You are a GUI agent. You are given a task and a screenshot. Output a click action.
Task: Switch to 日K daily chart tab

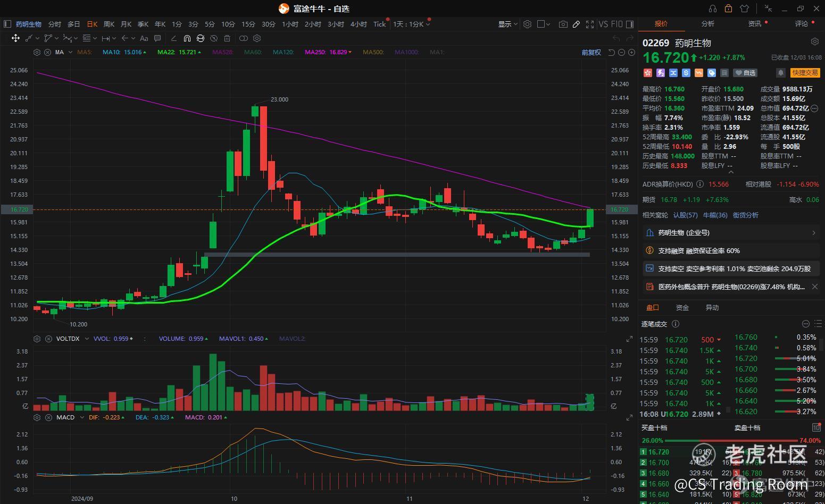92,24
